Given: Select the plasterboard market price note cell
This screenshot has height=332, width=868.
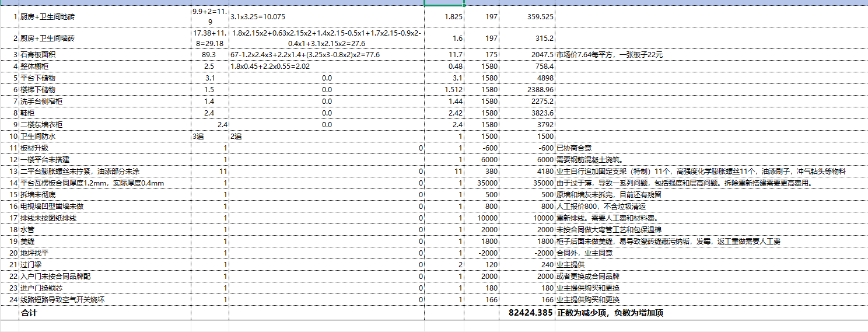Looking at the screenshot, I should [x=609, y=54].
